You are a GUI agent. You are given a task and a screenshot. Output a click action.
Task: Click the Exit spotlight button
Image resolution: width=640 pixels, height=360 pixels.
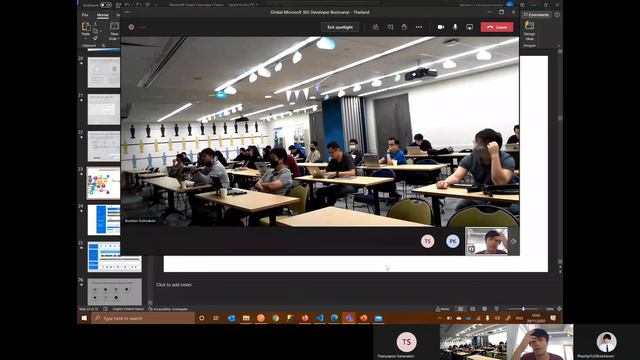[x=340, y=27]
